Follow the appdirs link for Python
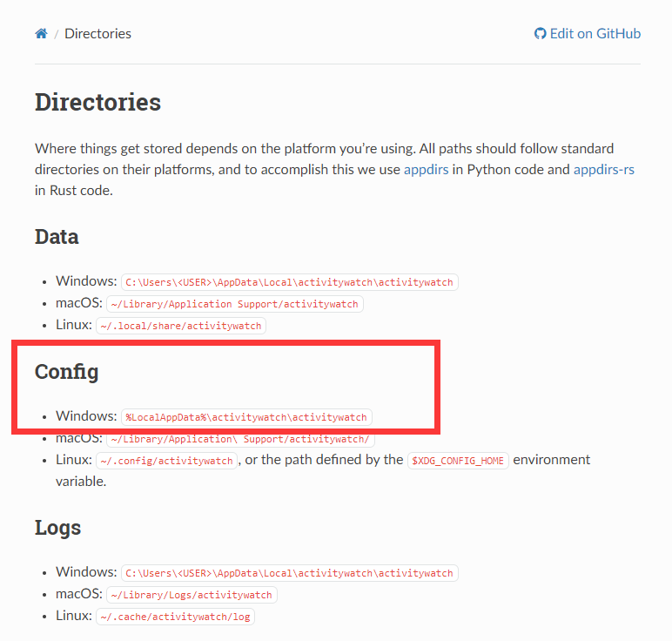Viewport: 672px width, 641px height. click(426, 169)
